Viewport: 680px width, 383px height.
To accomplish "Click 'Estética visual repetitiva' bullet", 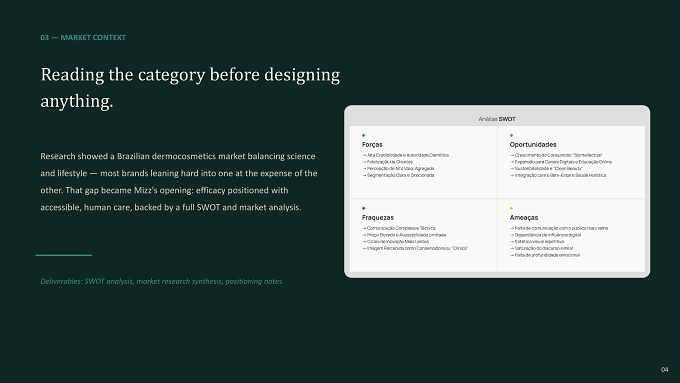I will (537, 242).
